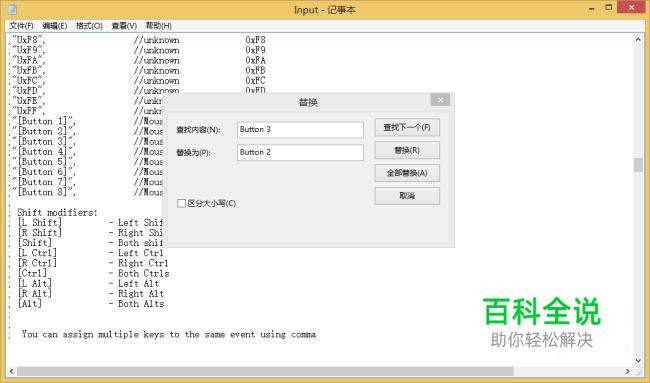Click the "[L Alt]" text
This screenshot has width=650, height=383.
35,283
